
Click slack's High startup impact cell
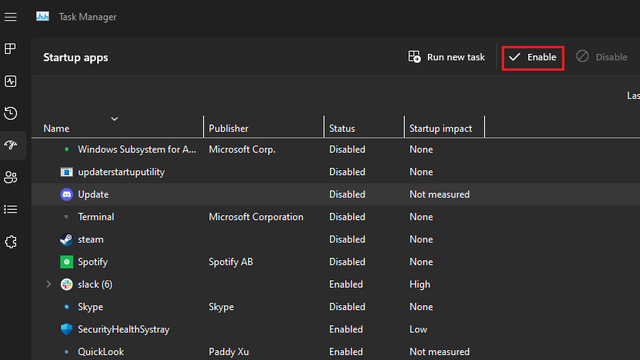(420, 284)
